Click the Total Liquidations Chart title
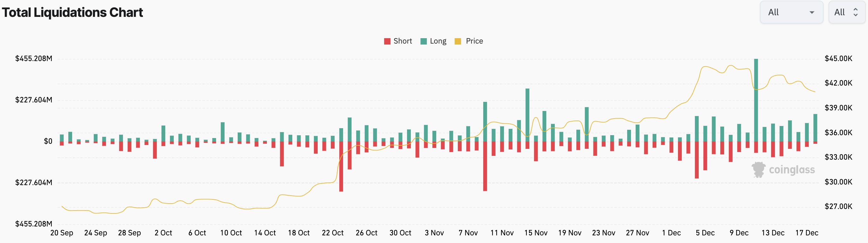 click(72, 12)
